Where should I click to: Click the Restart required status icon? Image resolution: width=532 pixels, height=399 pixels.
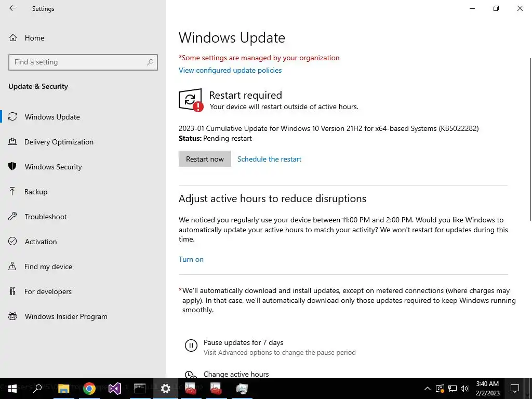pyautogui.click(x=191, y=100)
